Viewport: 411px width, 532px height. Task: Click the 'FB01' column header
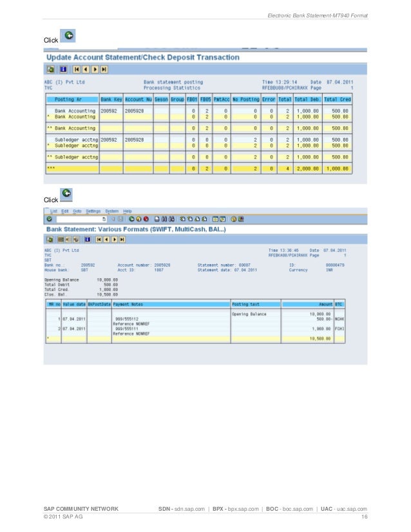(x=192, y=99)
